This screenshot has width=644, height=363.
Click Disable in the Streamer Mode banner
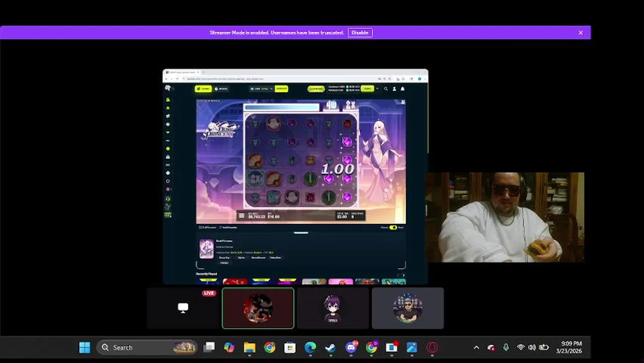tap(360, 33)
